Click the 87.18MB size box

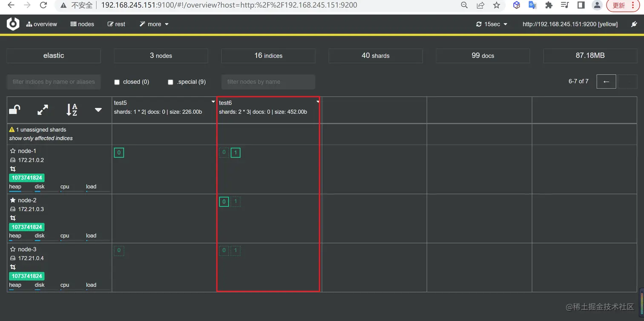click(590, 56)
